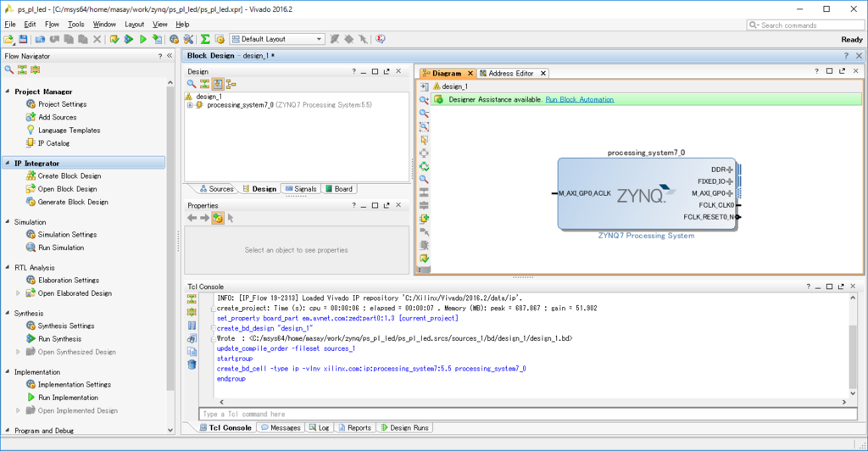Click green sigma icon in toolbar
Viewport: 868px width, 451px height.
[x=205, y=39]
